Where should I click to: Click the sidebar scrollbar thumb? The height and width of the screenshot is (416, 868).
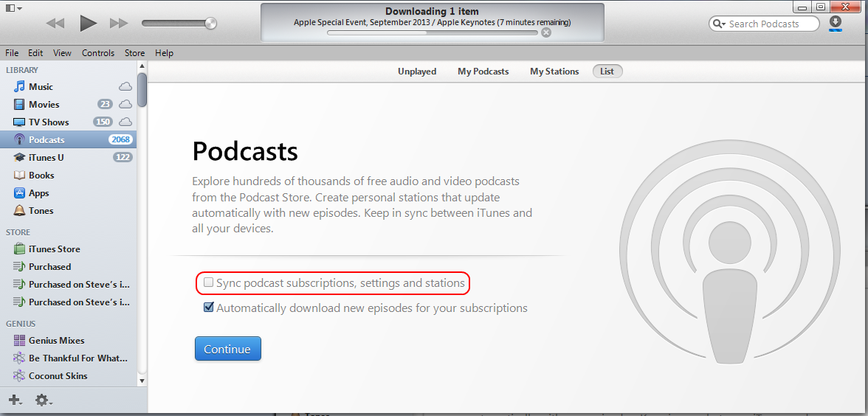point(142,90)
